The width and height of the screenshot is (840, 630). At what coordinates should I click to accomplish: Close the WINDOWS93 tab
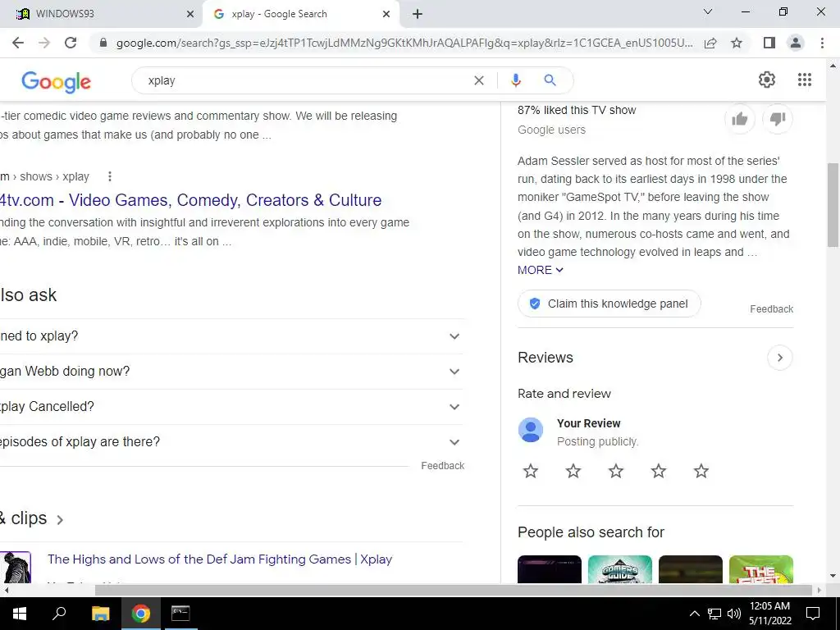pos(189,14)
